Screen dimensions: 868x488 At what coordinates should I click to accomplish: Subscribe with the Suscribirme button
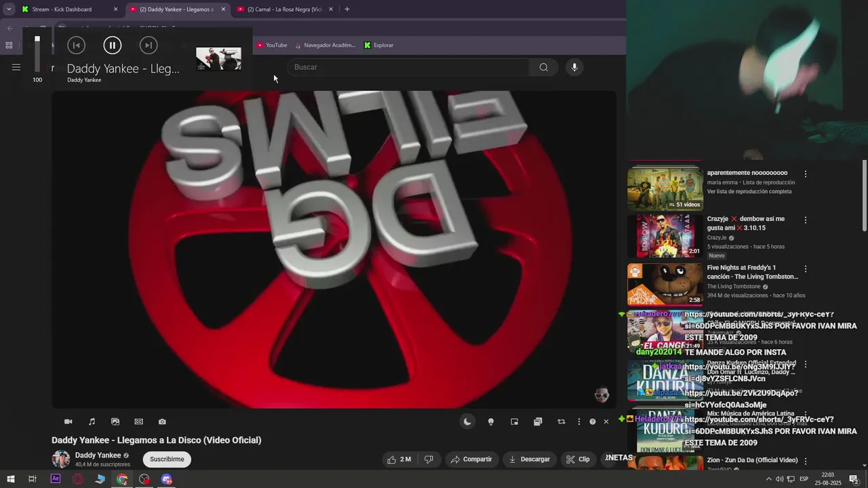[x=167, y=459]
